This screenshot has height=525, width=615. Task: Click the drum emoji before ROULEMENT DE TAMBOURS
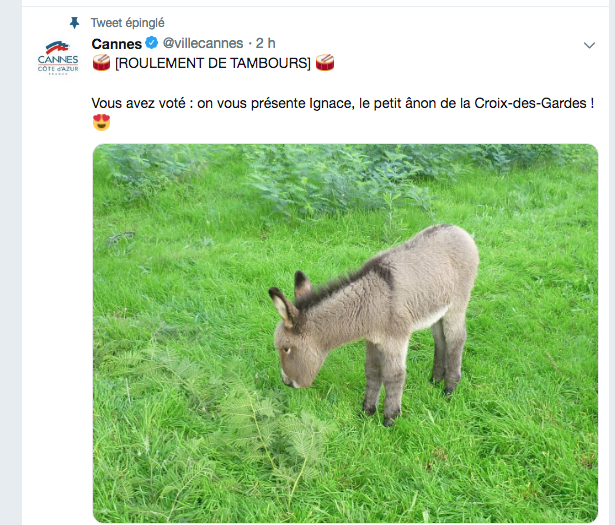pos(101,62)
